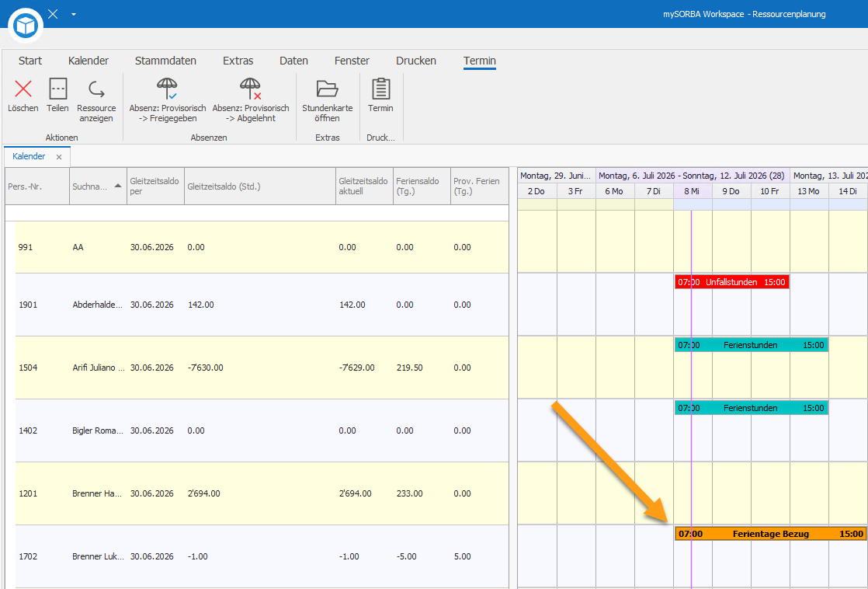Screen dimensions: 868x589
Task: Sort by Suchname column arrow
Action: point(118,186)
